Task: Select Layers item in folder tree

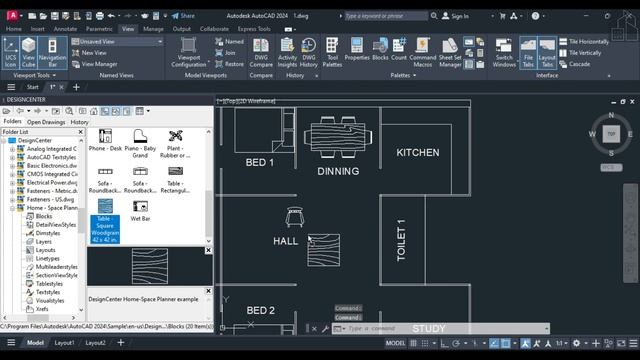Action: [x=43, y=242]
